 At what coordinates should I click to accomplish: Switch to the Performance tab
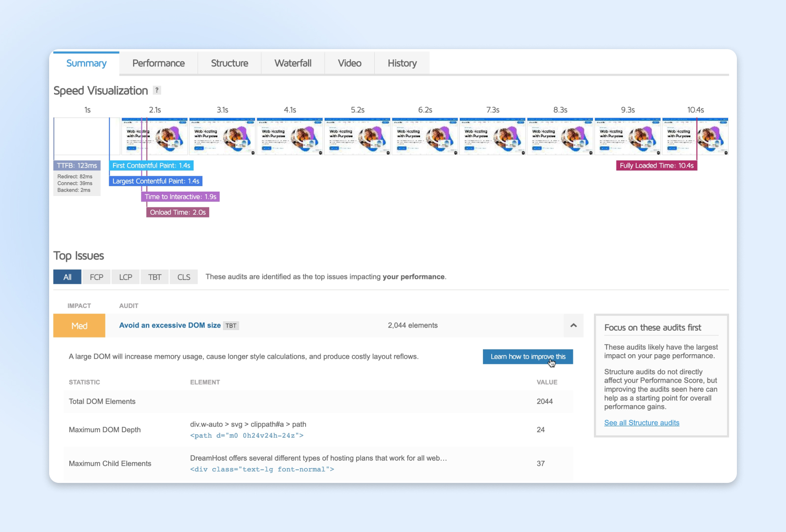tap(158, 63)
